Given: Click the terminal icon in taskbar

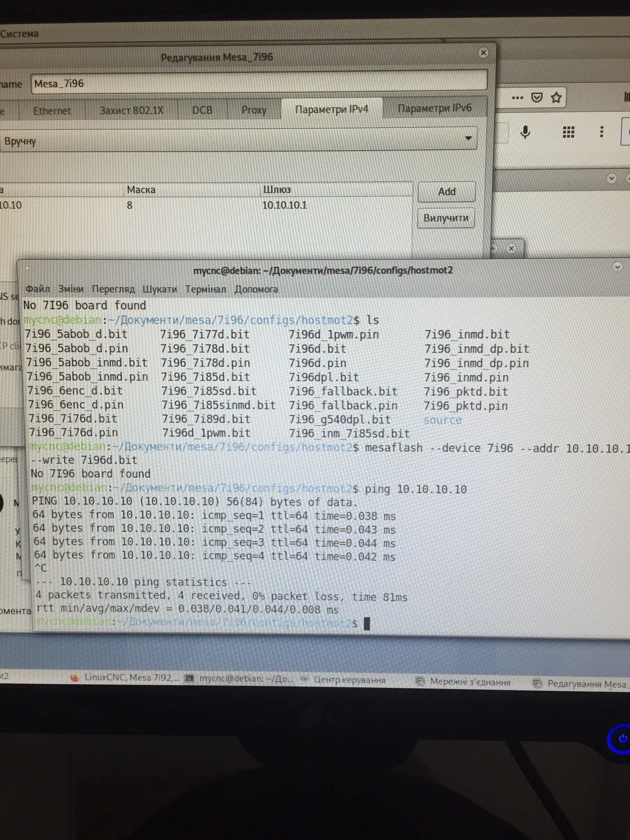Looking at the screenshot, I should (x=189, y=678).
